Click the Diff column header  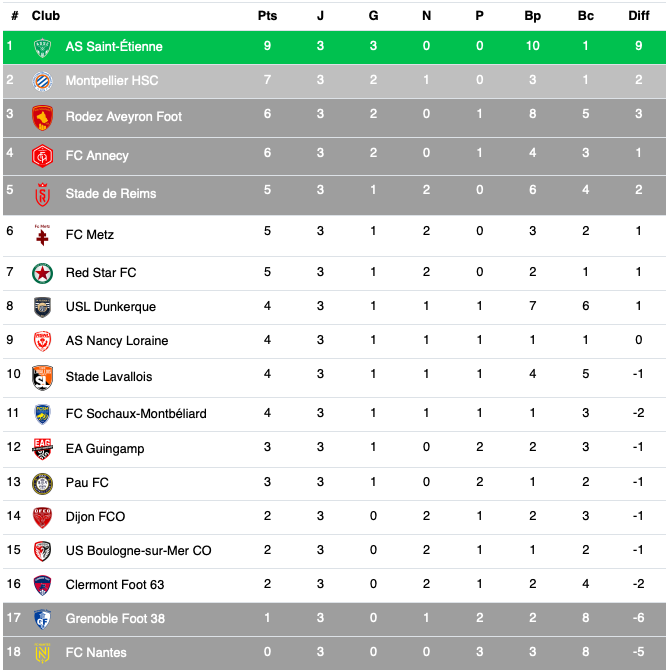click(638, 16)
